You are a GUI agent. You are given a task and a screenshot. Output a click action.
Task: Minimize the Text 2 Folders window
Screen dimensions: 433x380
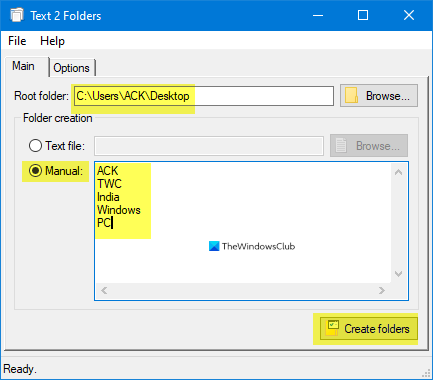click(318, 15)
